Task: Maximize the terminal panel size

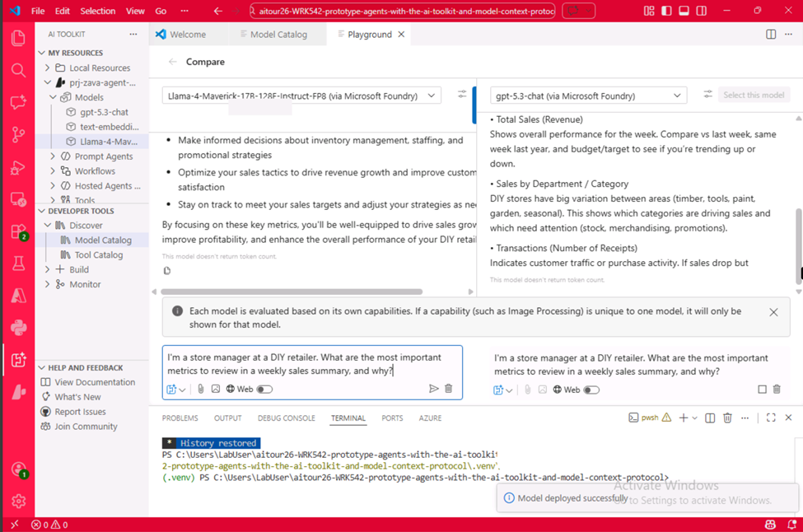Action: (x=771, y=418)
